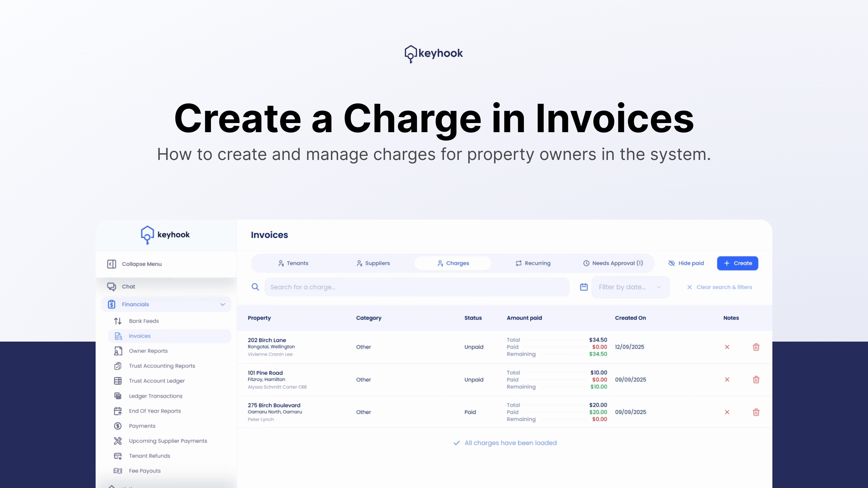868x488 pixels.
Task: Select the Charges tab
Action: 453,263
